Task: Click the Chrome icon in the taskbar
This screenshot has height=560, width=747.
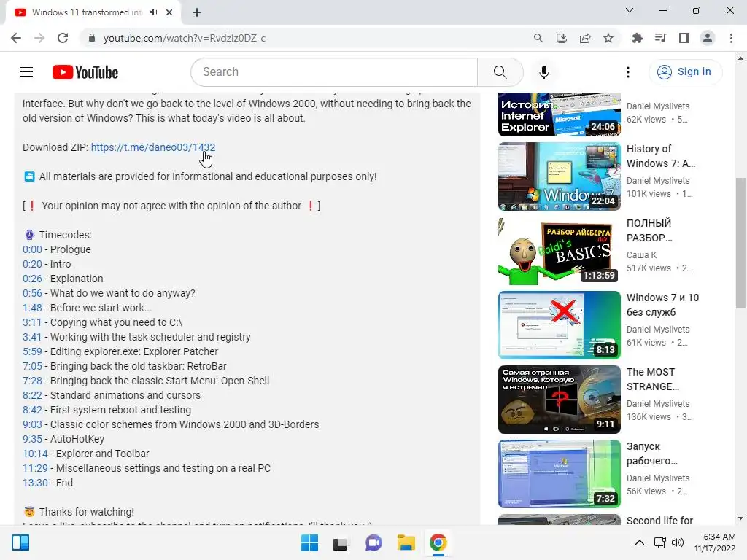Action: pos(438,542)
